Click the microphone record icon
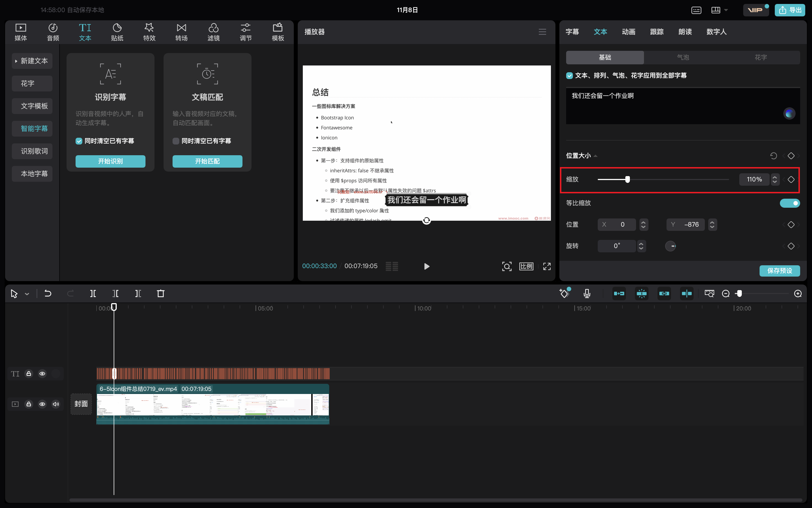The width and height of the screenshot is (812, 508). click(587, 294)
